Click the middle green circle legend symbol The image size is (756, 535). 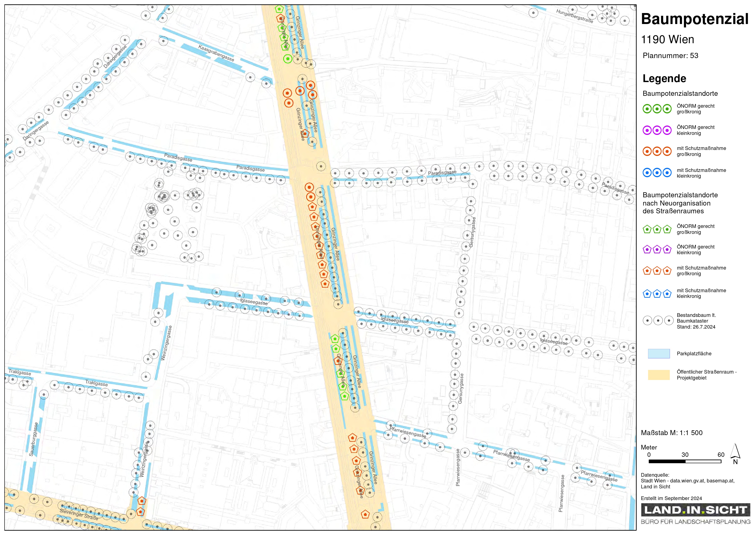(657, 109)
